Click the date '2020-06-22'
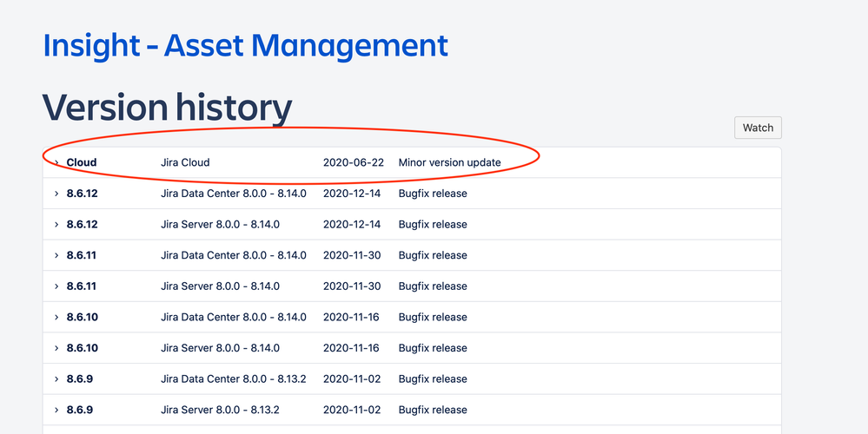 [353, 162]
